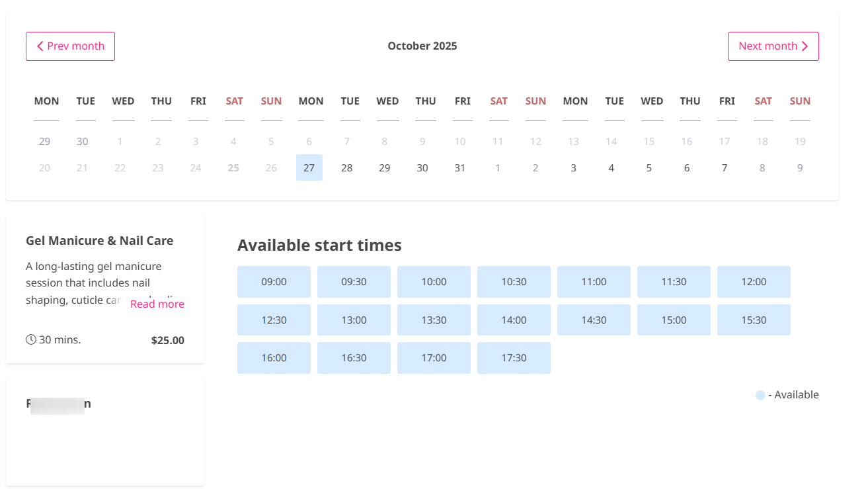Go to the previous month

coord(70,46)
